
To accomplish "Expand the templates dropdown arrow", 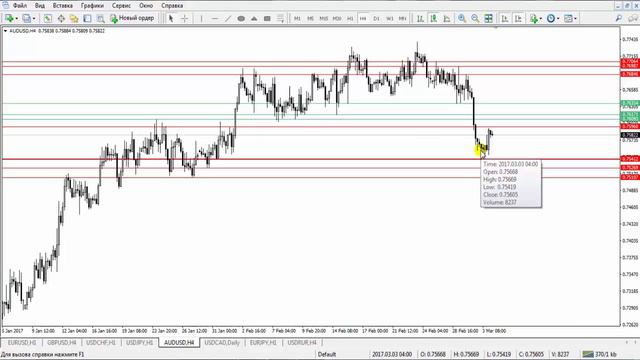I will click(x=576, y=19).
